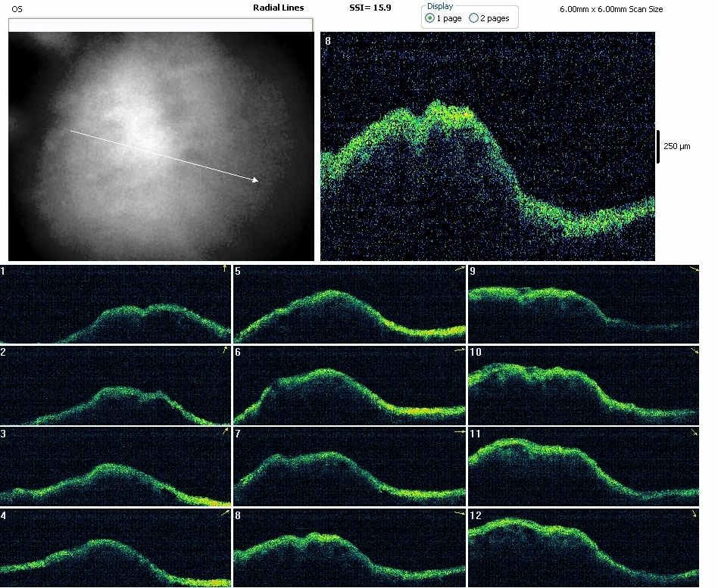
Task: Choose radial scan thumbnail 8 in the grid
Action: click(349, 548)
